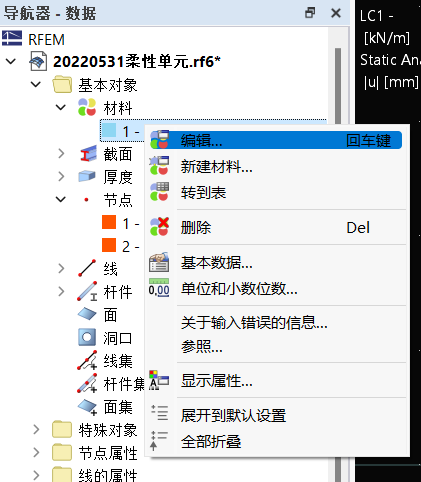Click the 新建材料 material icon
The width and height of the screenshot is (421, 482).
(159, 166)
